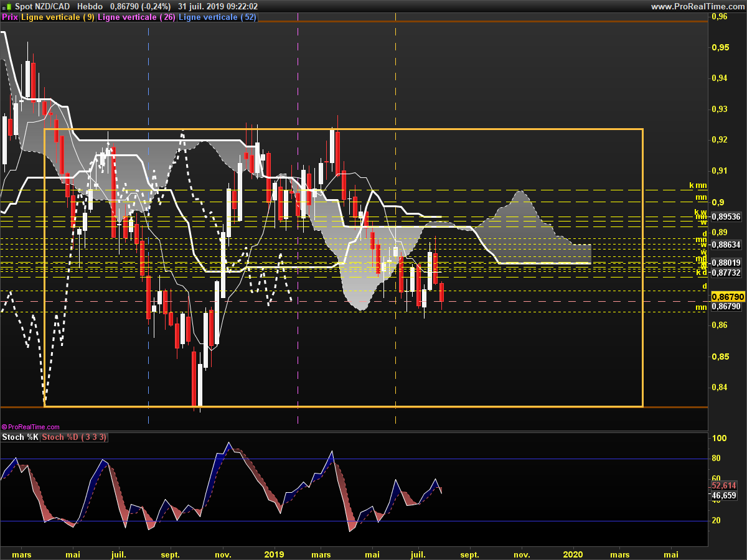747x560 pixels.
Task: Click the yellow highlighted current price 0,86790
Action: tap(728, 297)
